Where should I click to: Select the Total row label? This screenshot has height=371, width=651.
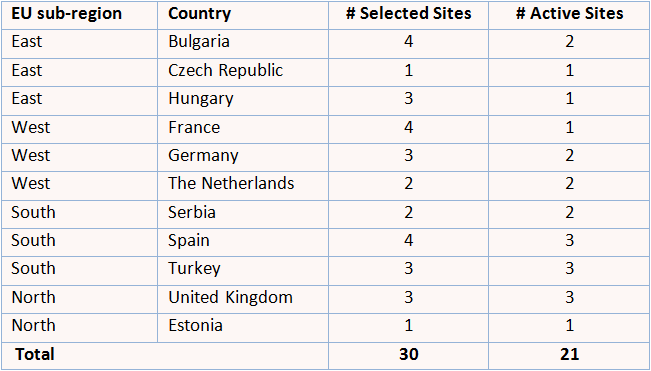35,355
